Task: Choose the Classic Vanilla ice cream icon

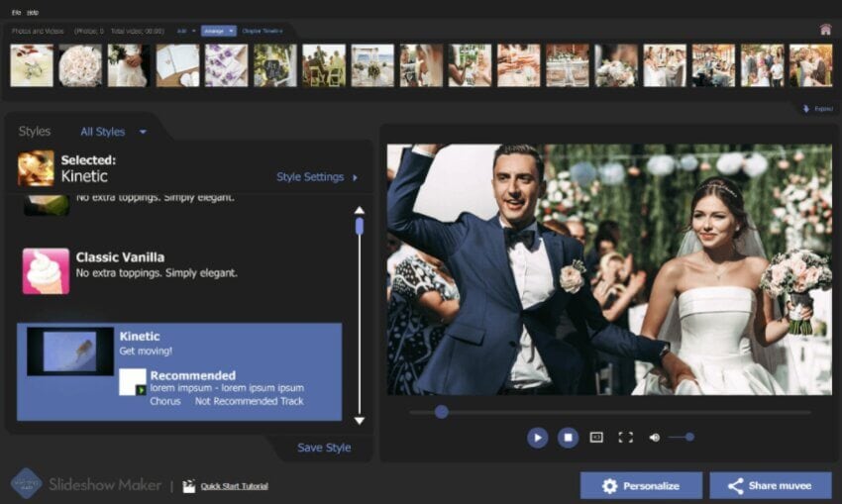Action: pyautogui.click(x=46, y=271)
